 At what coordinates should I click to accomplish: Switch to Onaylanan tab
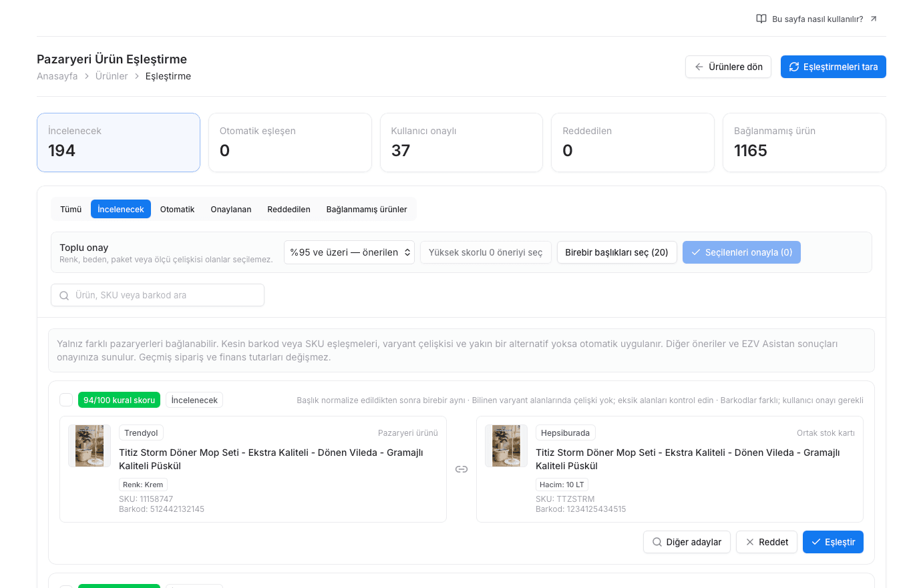pos(231,209)
